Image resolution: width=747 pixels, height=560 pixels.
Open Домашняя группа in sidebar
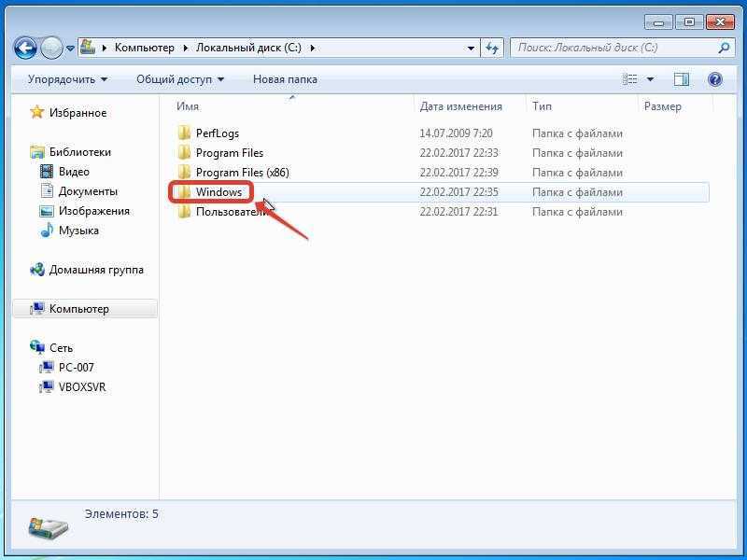[x=96, y=270]
